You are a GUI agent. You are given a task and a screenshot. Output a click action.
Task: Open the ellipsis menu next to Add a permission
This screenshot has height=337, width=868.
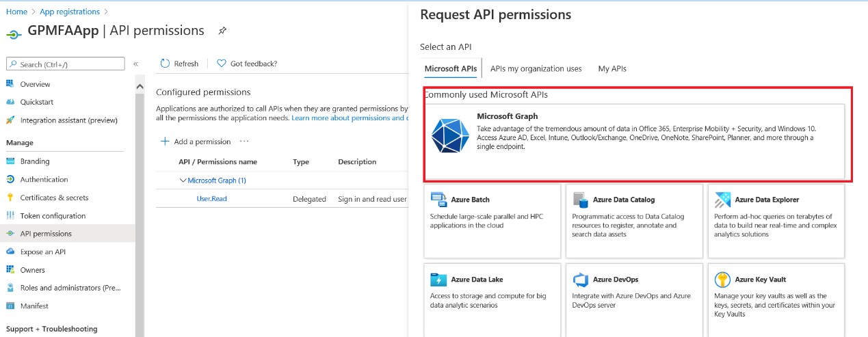pyautogui.click(x=244, y=141)
